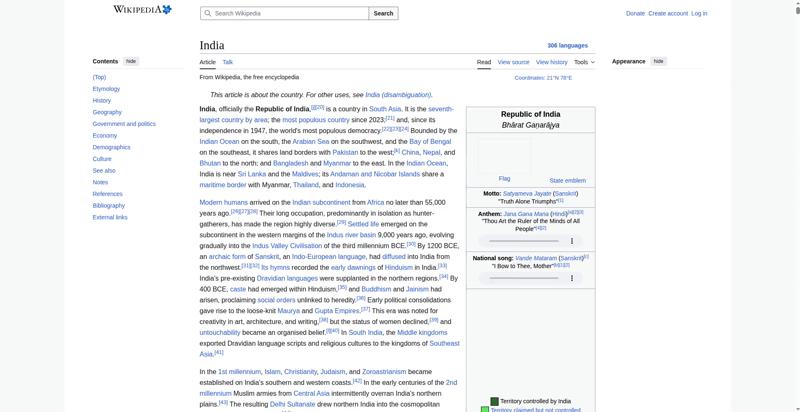Hide the Contents sidebar

pyautogui.click(x=131, y=61)
